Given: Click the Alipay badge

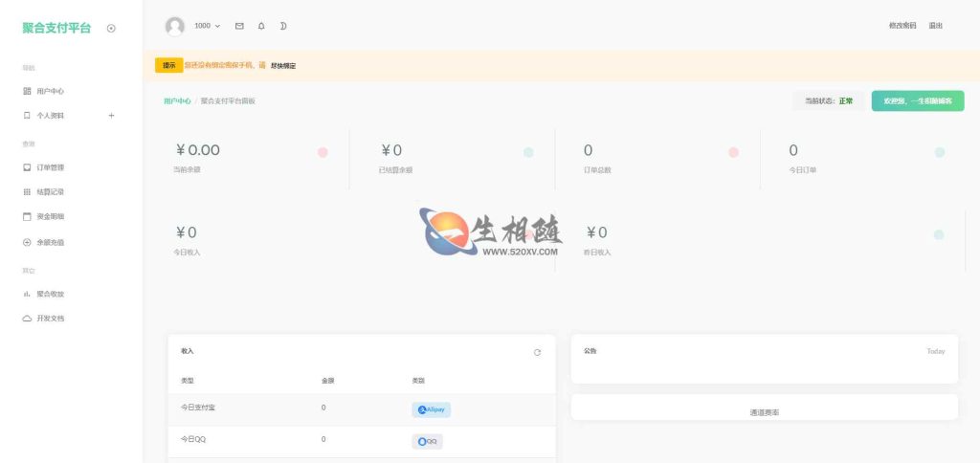Looking at the screenshot, I should [x=432, y=409].
